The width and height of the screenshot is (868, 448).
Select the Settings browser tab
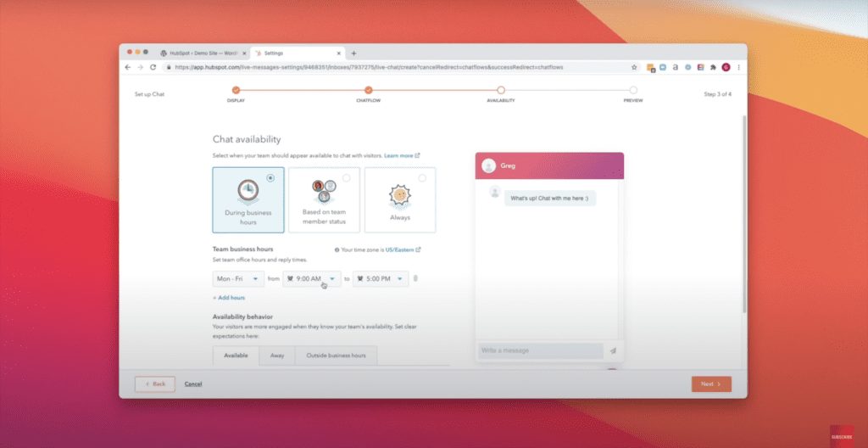pos(298,53)
